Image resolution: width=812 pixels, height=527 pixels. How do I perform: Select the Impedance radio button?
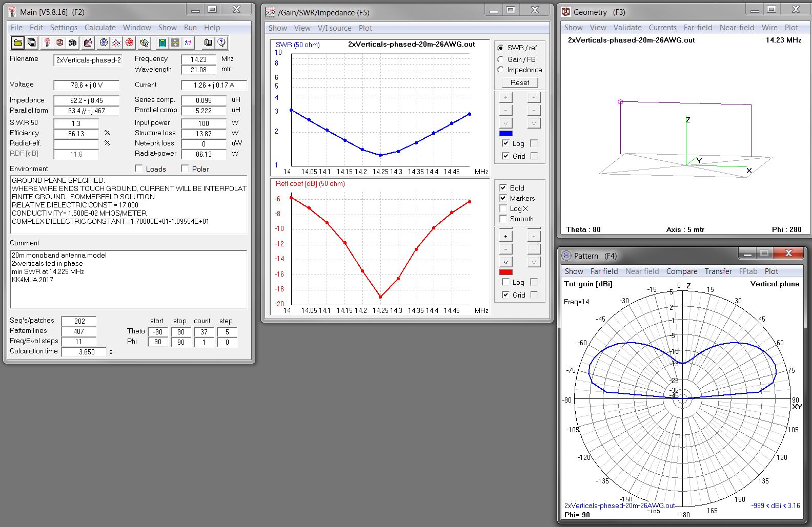(x=501, y=70)
